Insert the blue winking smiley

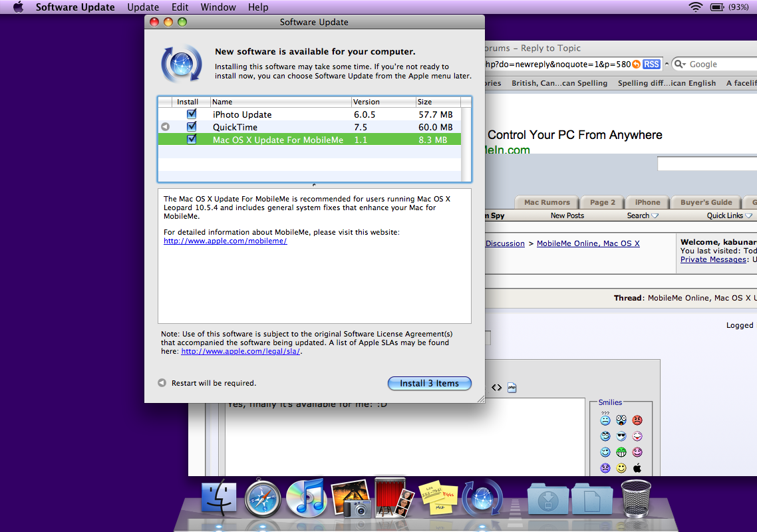coord(605,452)
